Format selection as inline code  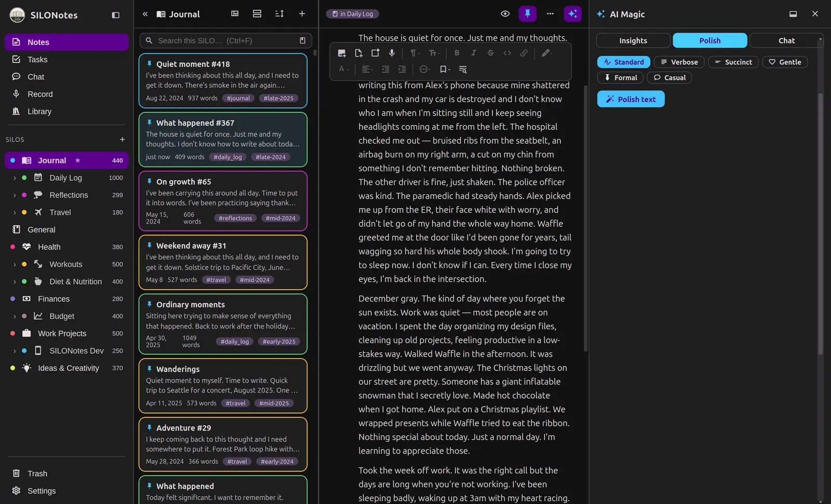click(x=507, y=53)
